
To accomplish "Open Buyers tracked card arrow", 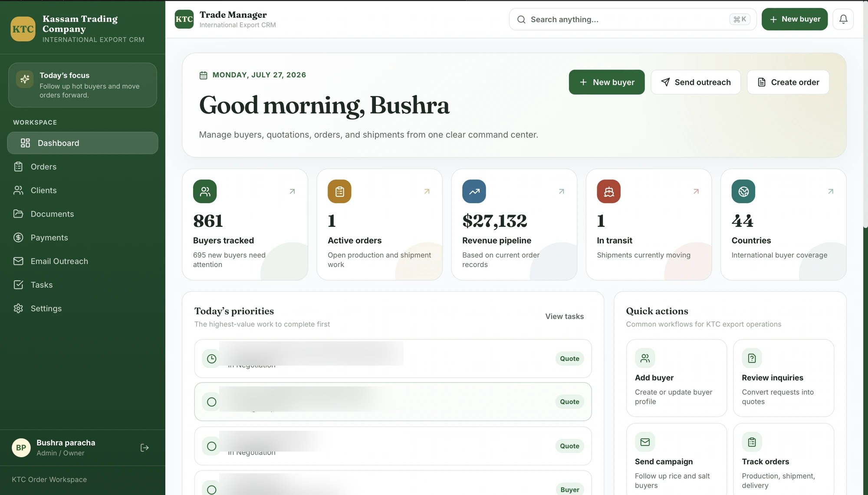I will coord(292,191).
